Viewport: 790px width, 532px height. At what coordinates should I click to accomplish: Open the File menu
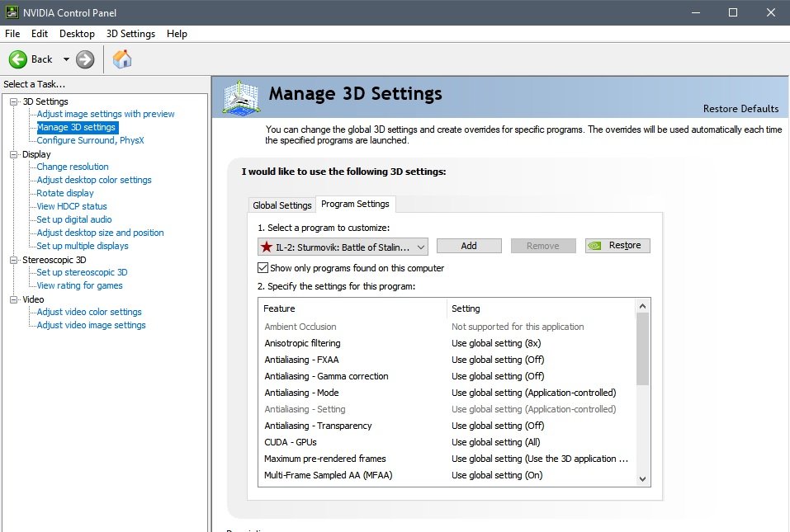tap(12, 34)
